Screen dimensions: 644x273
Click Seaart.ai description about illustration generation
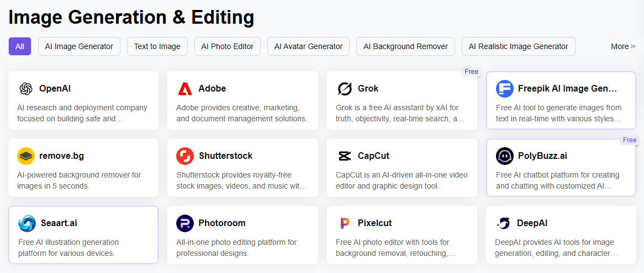tap(68, 248)
